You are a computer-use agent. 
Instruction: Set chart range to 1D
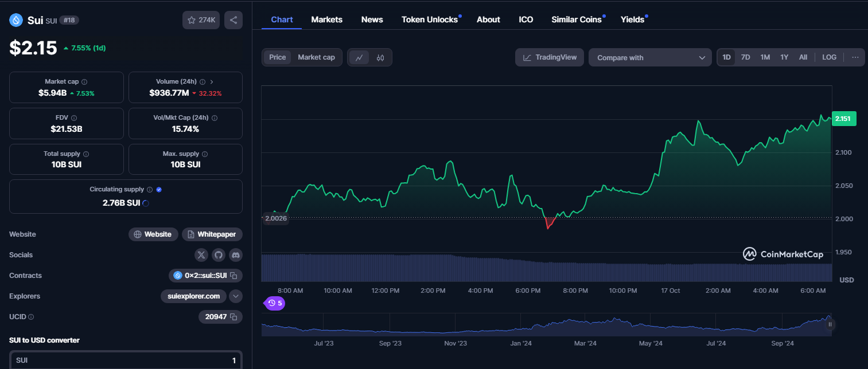726,57
